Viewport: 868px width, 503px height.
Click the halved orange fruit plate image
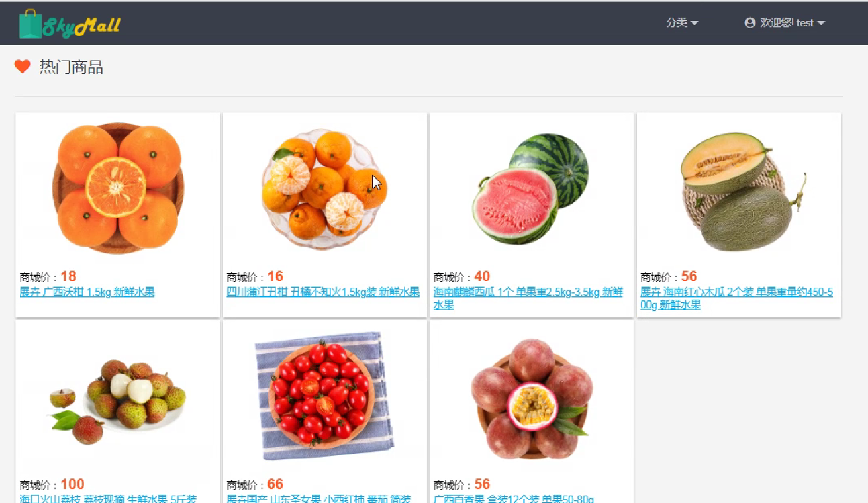coord(118,189)
